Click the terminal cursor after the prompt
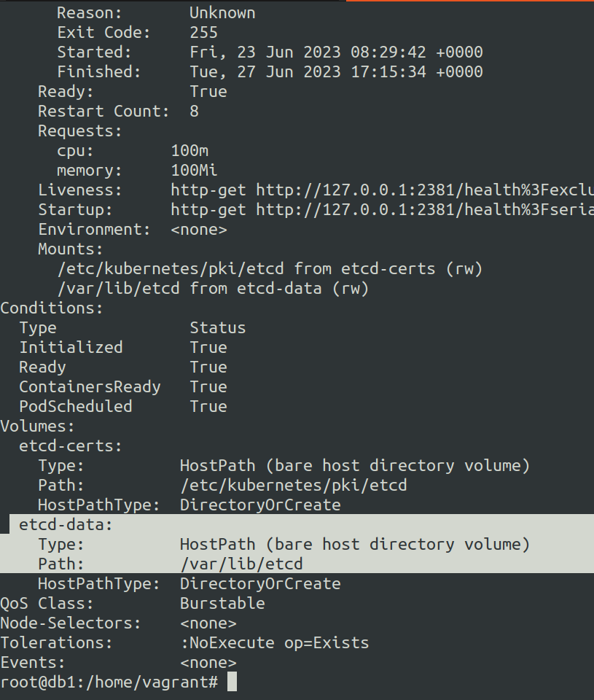Image resolution: width=594 pixels, height=700 pixels. [x=232, y=682]
